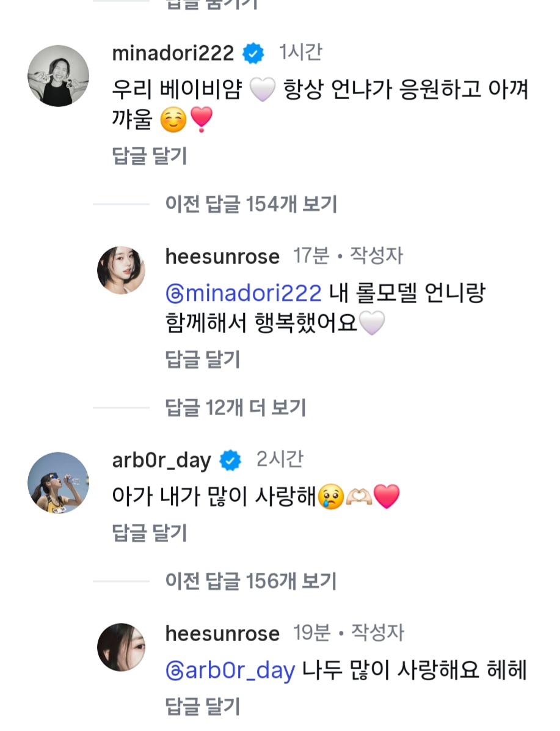Reply to minadori222's comment
Screen dimensions: 560x731
[x=150, y=156]
